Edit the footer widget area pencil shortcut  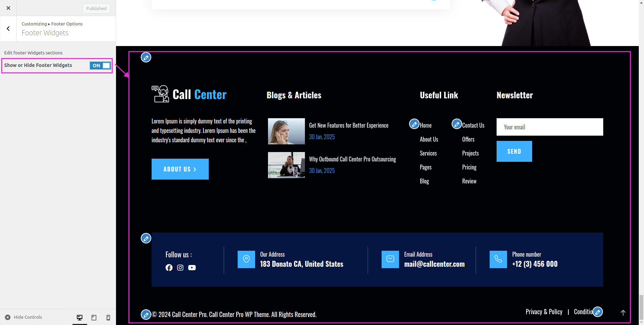[146, 57]
